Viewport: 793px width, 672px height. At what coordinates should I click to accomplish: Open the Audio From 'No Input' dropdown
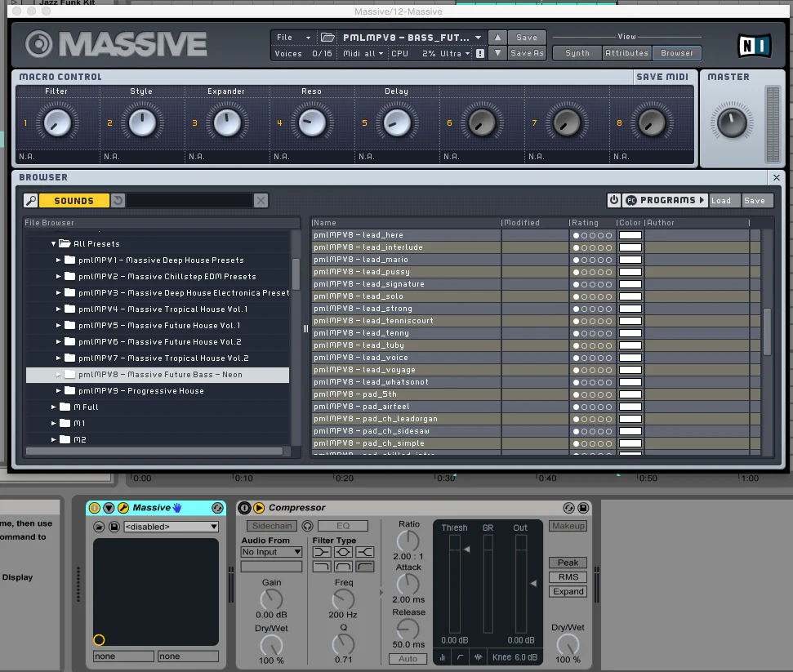(x=271, y=553)
